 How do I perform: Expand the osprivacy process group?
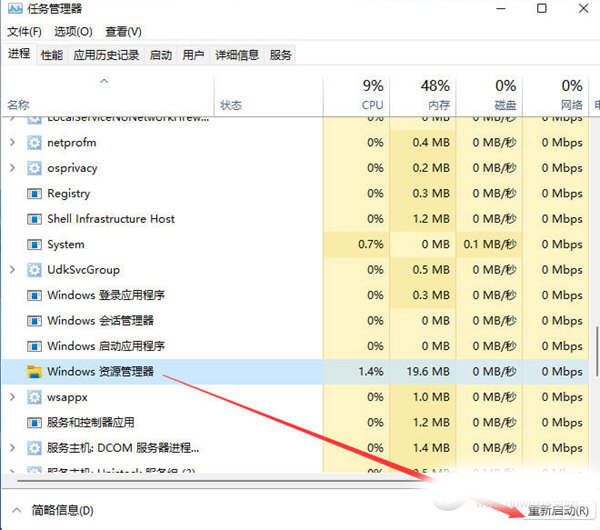12,168
